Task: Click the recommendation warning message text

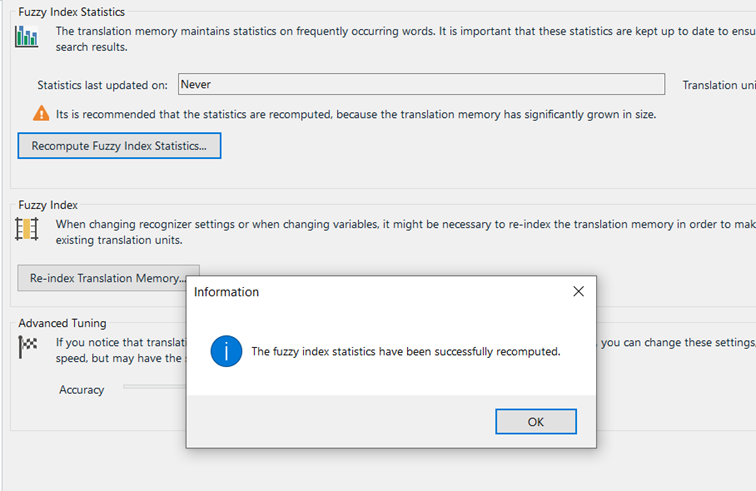Action: coord(356,114)
